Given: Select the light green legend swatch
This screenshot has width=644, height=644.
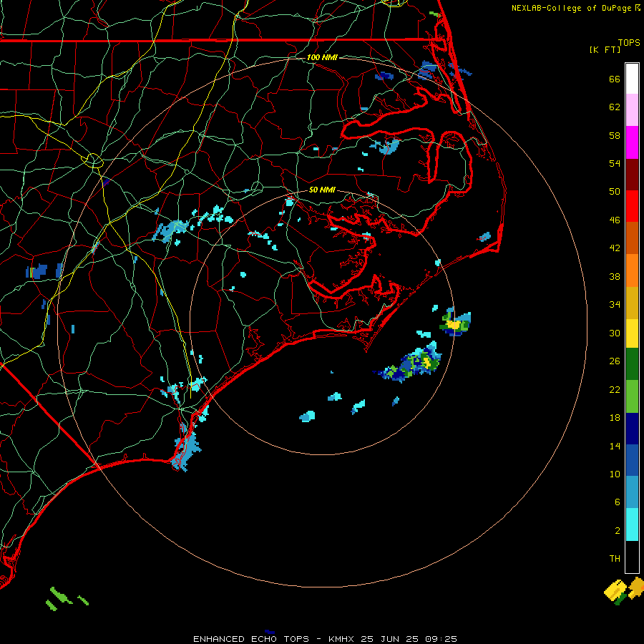Looking at the screenshot, I should click(632, 396).
